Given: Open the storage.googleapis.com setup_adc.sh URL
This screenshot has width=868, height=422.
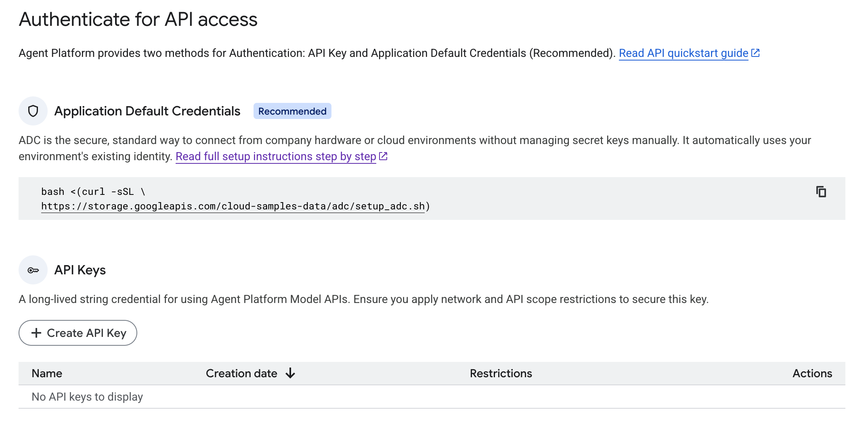Looking at the screenshot, I should click(x=233, y=206).
